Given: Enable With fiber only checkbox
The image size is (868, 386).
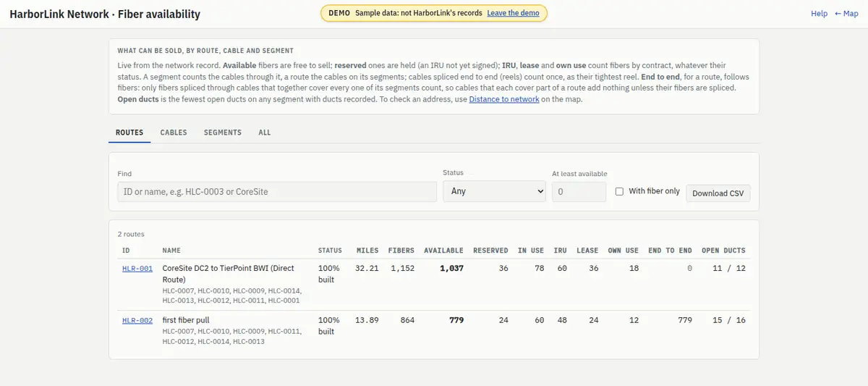Looking at the screenshot, I should point(619,191).
